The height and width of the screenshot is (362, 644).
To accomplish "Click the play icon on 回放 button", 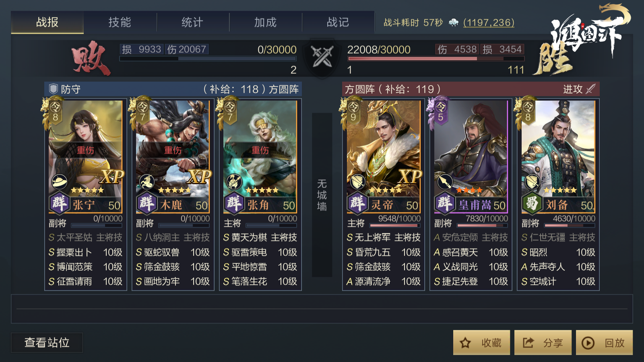I will tap(588, 343).
